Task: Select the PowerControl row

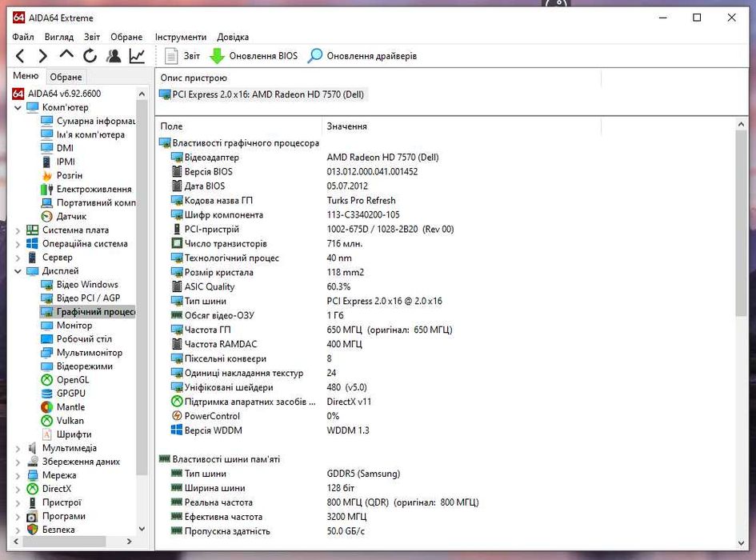Action: click(x=255, y=416)
